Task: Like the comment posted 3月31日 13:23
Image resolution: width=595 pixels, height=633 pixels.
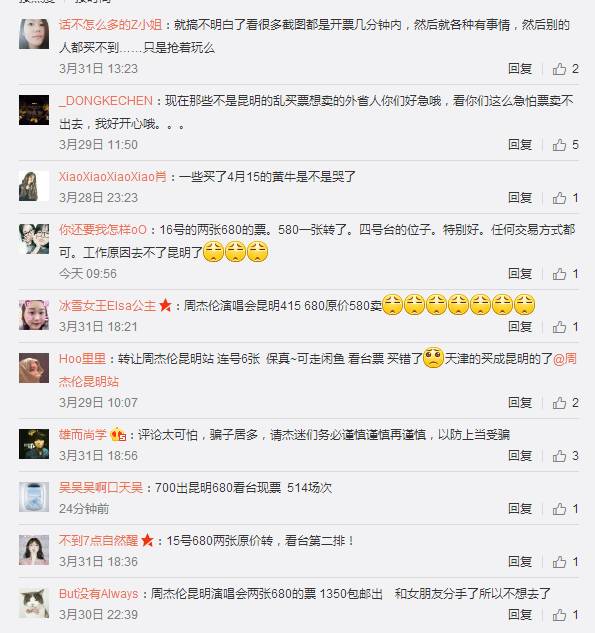Action: coord(565,69)
